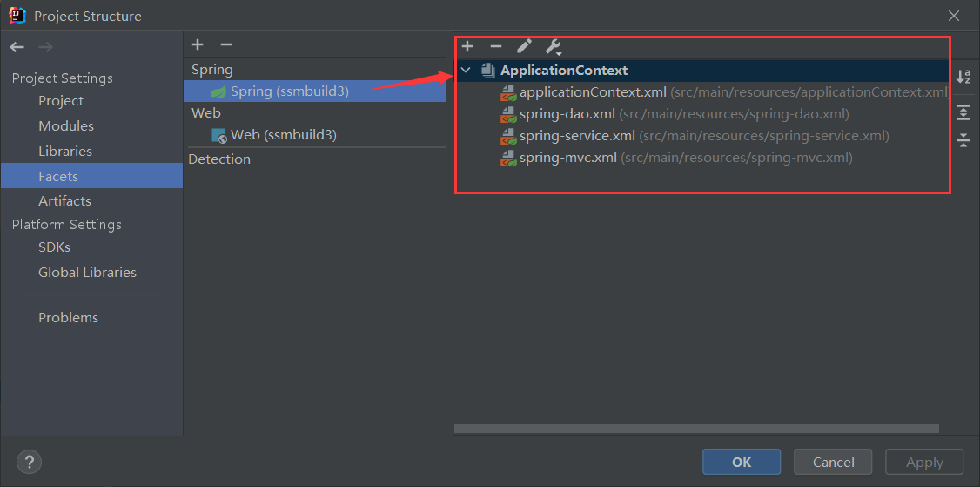The width and height of the screenshot is (980, 487).
Task: Collapse the ApplicationContext node
Action: point(466,71)
